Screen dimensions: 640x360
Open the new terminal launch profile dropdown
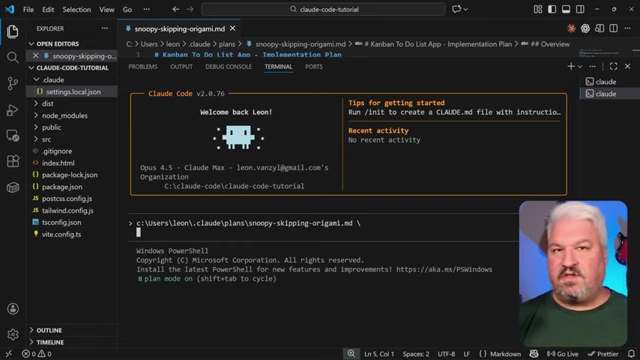tap(580, 67)
